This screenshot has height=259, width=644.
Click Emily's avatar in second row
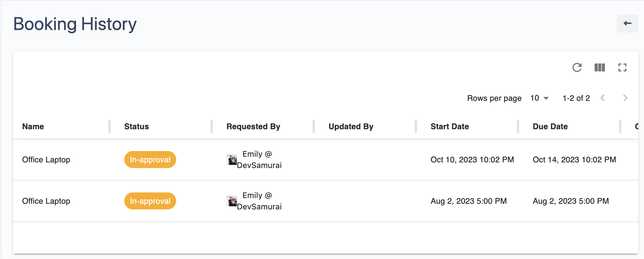(x=231, y=201)
